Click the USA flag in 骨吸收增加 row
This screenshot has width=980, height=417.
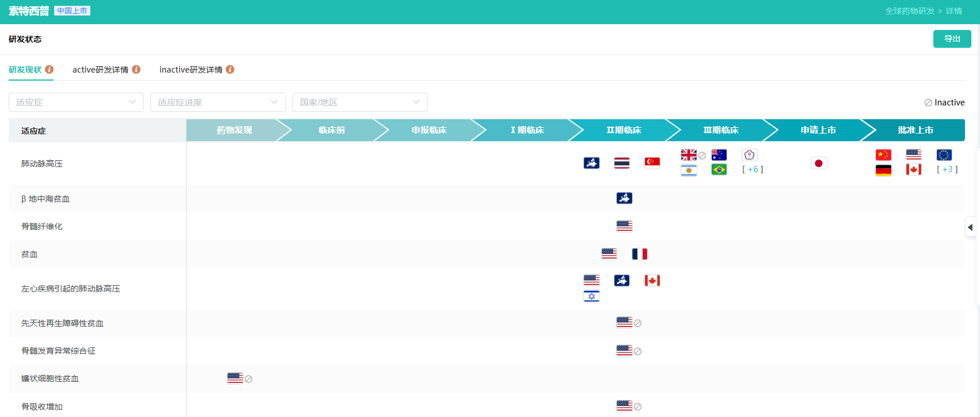click(624, 406)
